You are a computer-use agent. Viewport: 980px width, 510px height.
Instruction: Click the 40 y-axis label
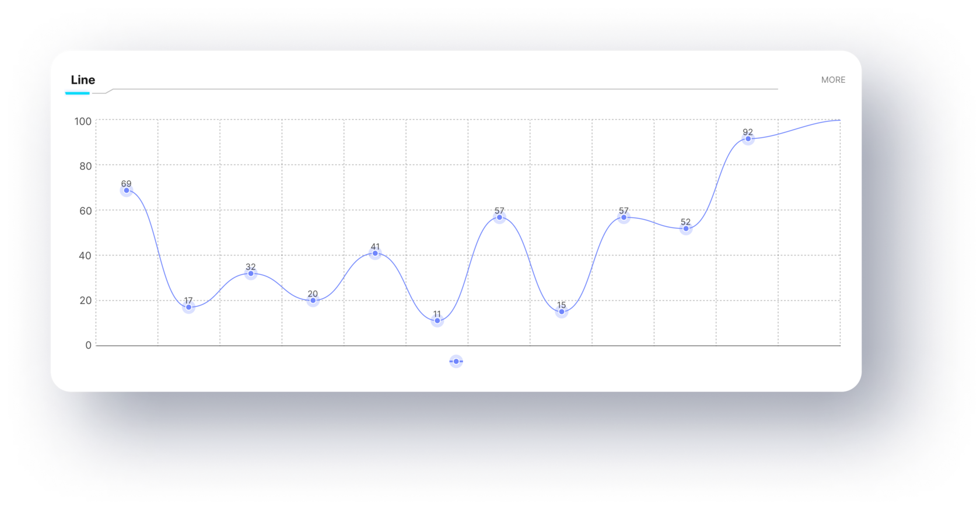click(x=86, y=256)
